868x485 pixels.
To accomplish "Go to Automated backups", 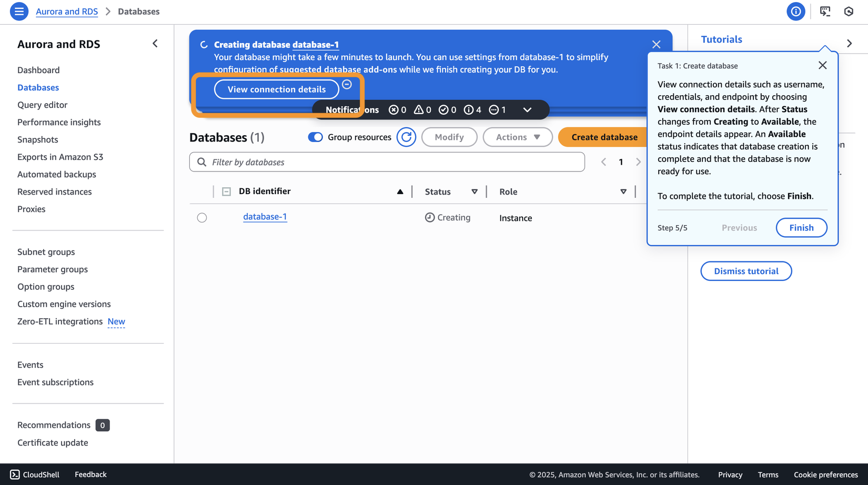I will click(x=57, y=174).
